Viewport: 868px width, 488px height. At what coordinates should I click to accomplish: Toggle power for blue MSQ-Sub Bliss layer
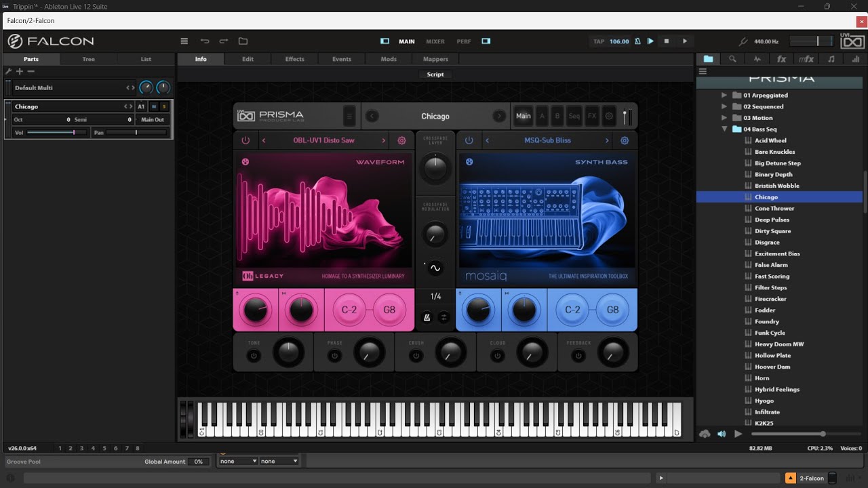click(469, 140)
